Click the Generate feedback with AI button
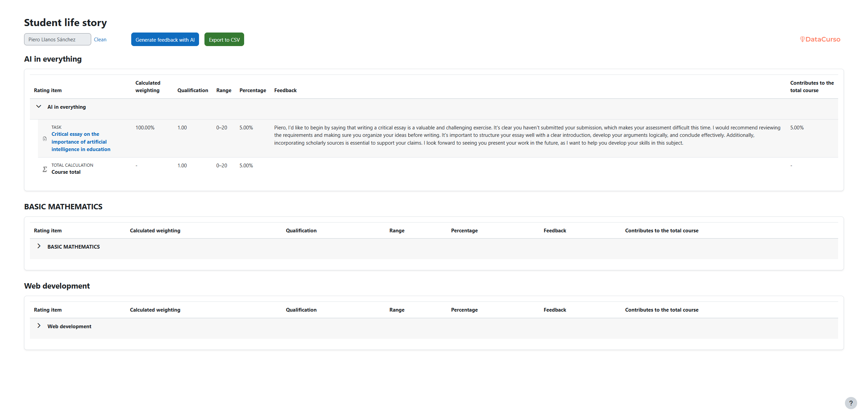The height and width of the screenshot is (420, 868). [165, 39]
